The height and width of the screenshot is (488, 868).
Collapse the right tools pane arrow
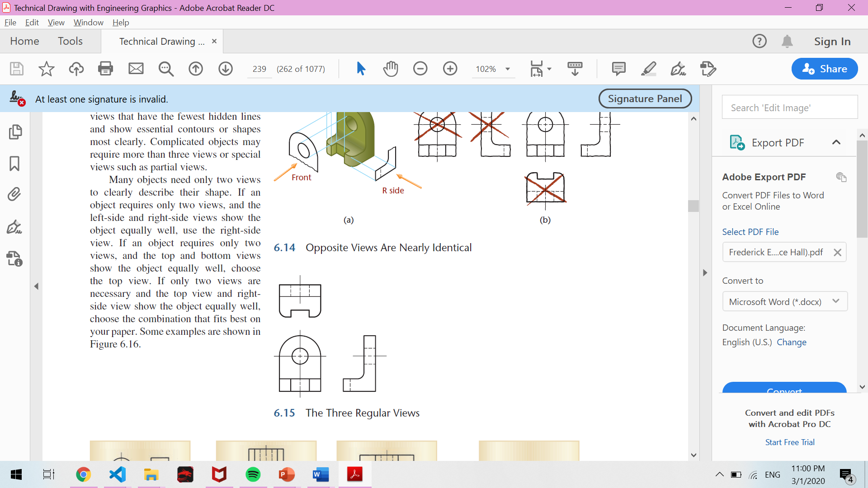coord(705,272)
